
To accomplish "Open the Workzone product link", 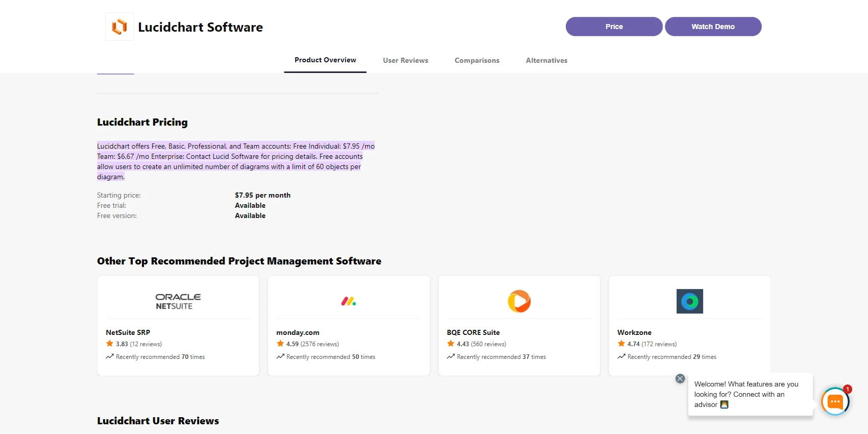I will tap(634, 332).
